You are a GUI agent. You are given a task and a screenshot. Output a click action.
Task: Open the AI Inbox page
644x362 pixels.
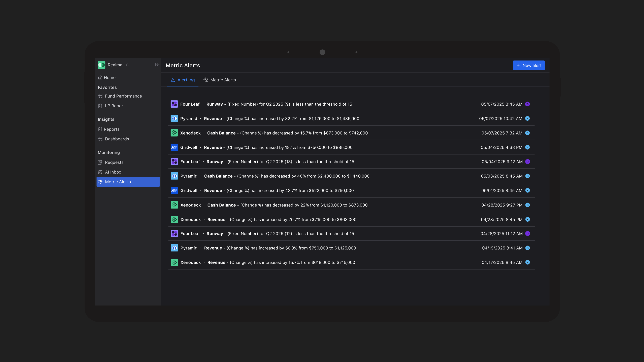113,172
